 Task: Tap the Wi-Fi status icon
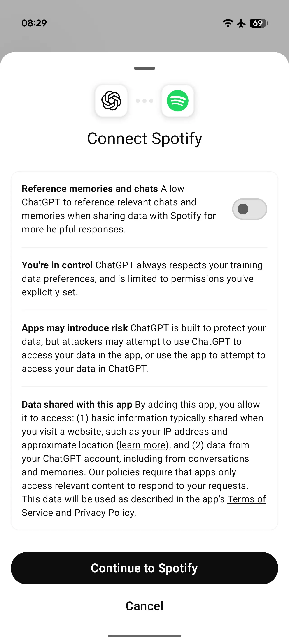[x=228, y=23]
